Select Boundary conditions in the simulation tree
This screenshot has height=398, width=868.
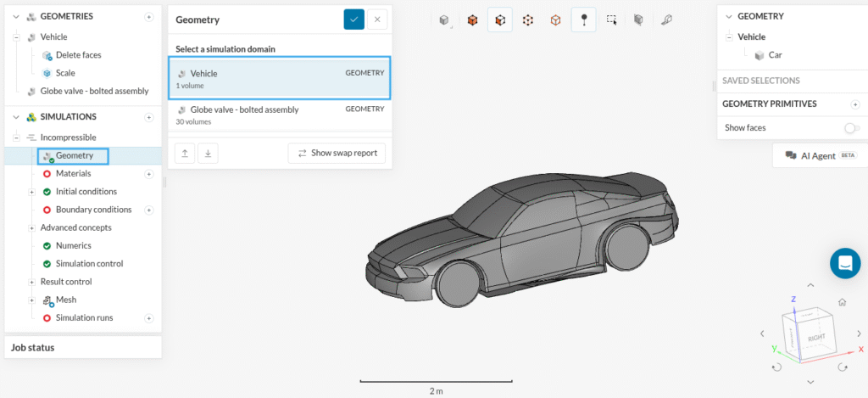(x=93, y=210)
